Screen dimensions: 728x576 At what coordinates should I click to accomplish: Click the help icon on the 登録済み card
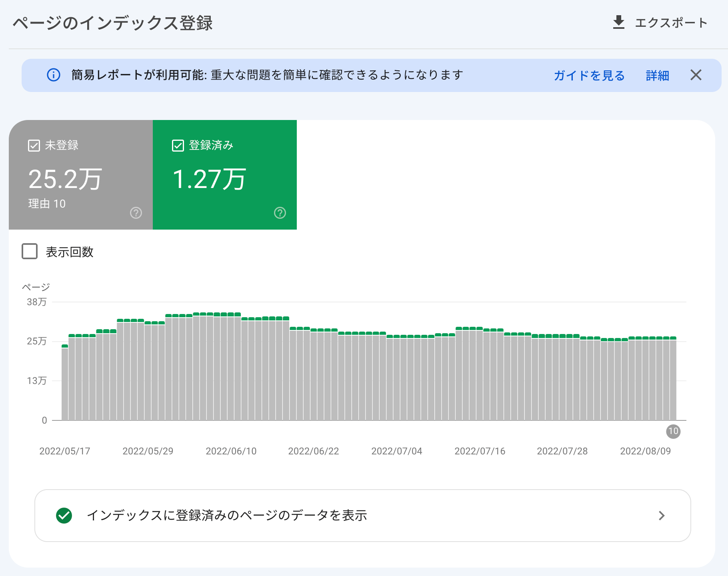coord(280,213)
